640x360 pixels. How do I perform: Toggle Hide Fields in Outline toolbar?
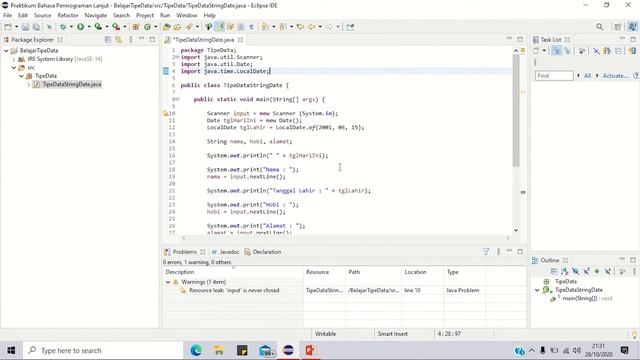coord(576,271)
